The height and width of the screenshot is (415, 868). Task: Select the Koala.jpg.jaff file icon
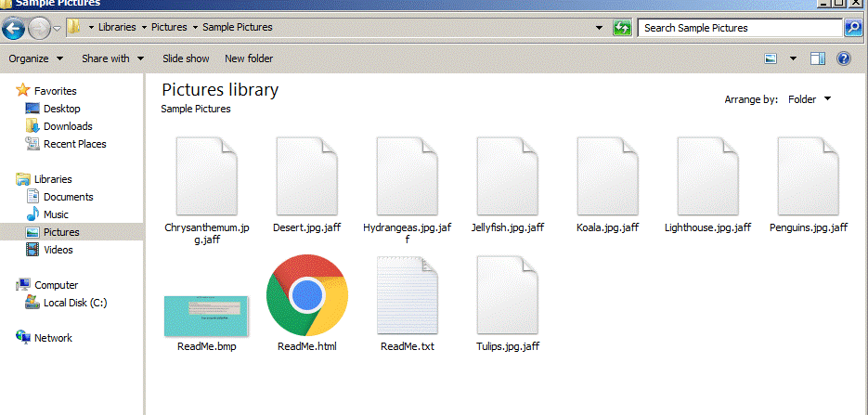click(608, 176)
